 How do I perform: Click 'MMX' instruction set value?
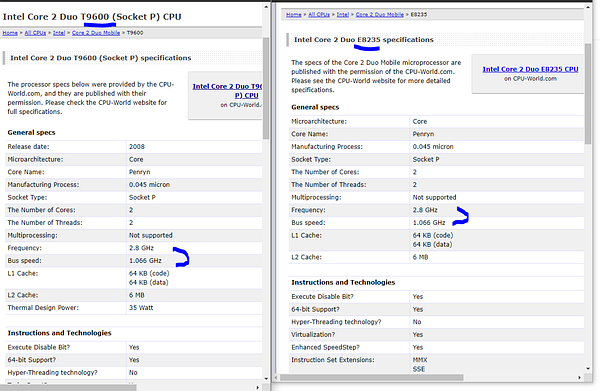(x=420, y=360)
